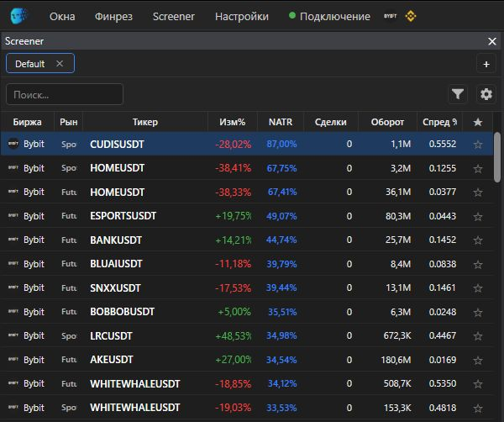
Task: Toggle favorite star for ESPORTSUSDT
Action: pyautogui.click(x=478, y=216)
